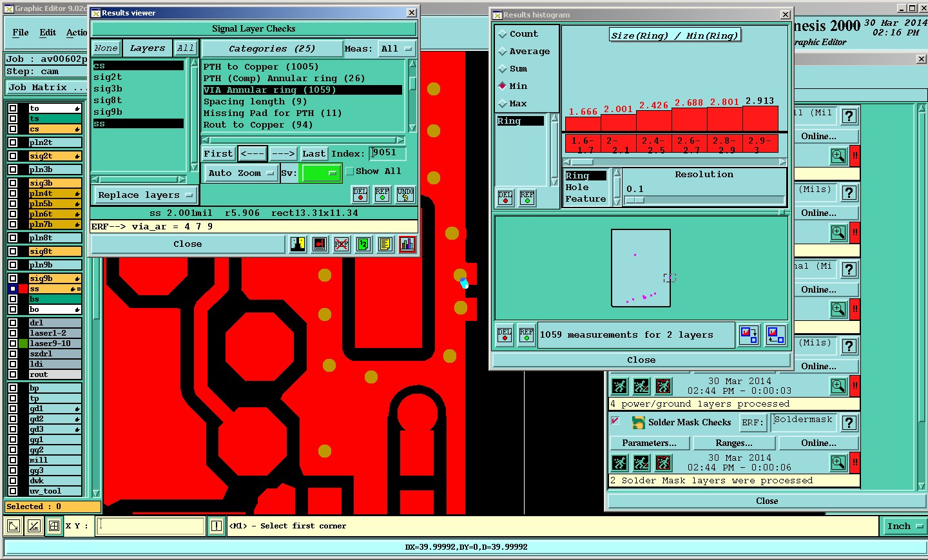Select the Count radio button

point(503,34)
